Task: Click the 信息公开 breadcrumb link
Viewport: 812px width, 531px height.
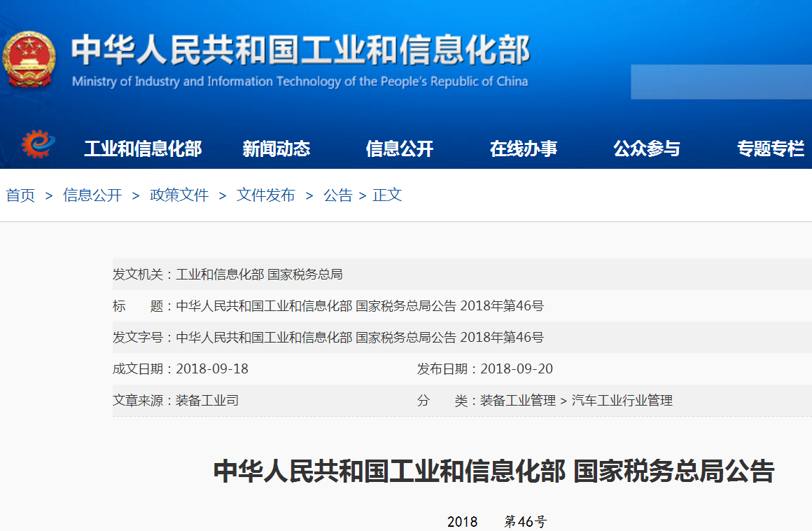Action: click(x=92, y=195)
